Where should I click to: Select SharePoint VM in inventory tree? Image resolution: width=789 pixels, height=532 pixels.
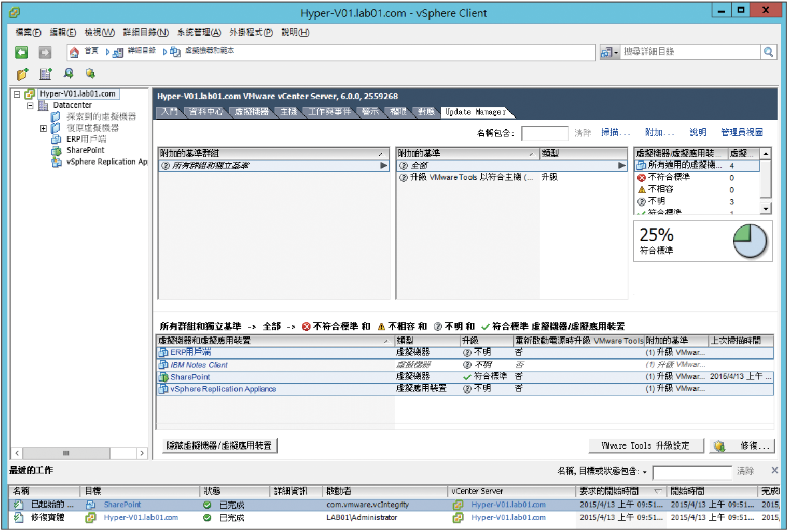(85, 150)
